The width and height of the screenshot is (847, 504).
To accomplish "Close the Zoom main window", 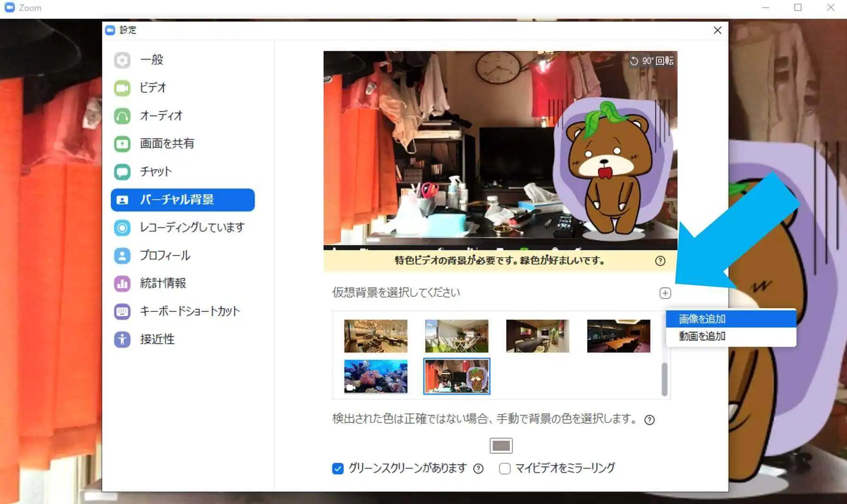I will pyautogui.click(x=830, y=8).
